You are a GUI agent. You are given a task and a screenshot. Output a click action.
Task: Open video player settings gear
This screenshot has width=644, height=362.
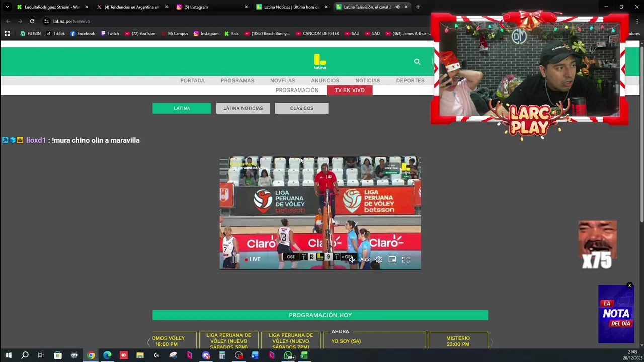[379, 259]
